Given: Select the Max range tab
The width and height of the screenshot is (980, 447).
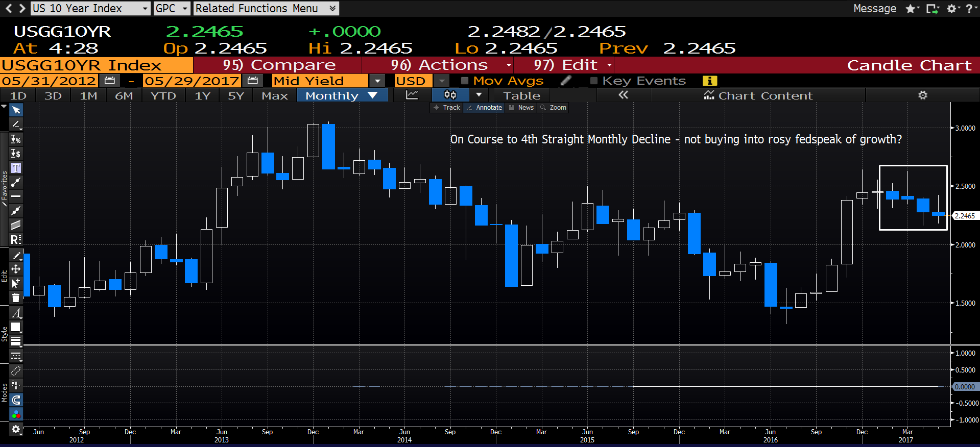Looking at the screenshot, I should point(275,95).
